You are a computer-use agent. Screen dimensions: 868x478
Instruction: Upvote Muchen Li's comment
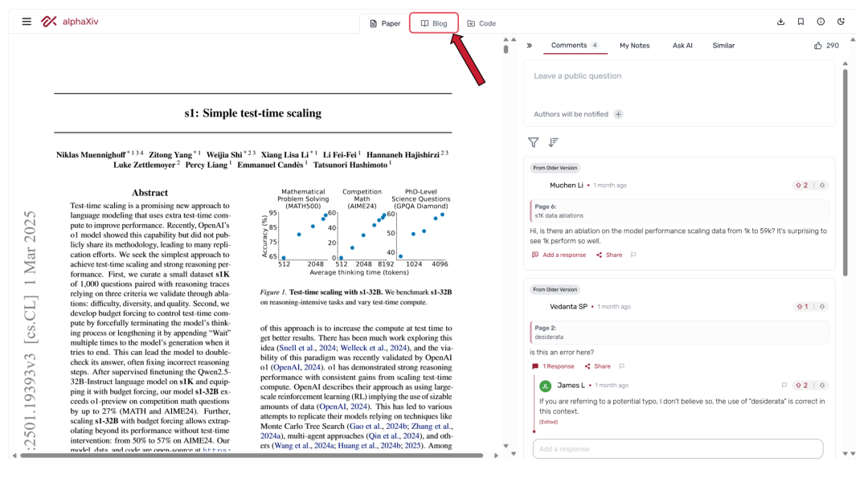pos(801,186)
